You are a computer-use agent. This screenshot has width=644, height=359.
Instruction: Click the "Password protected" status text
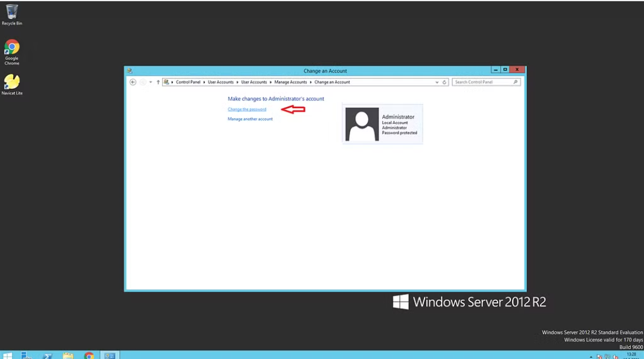(x=399, y=133)
